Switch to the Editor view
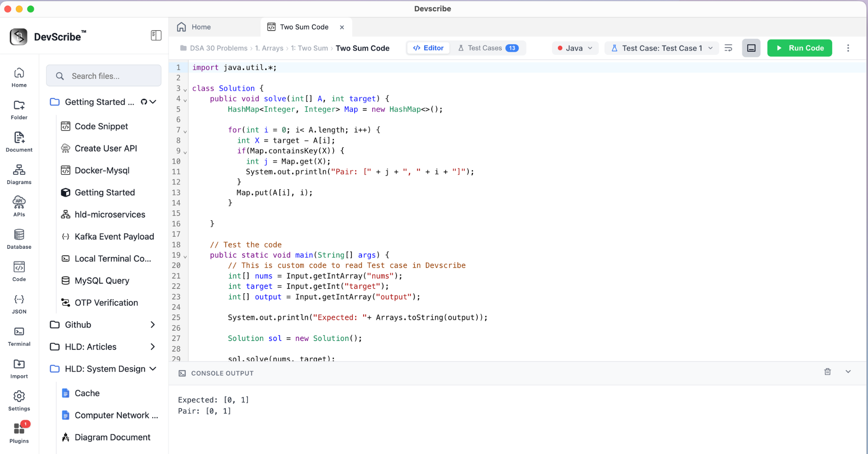Screen dimensions: 868x454 (x=429, y=48)
